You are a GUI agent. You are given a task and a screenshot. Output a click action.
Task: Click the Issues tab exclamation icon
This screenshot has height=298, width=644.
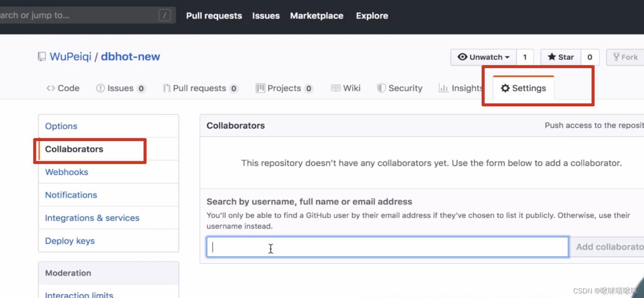[100, 88]
